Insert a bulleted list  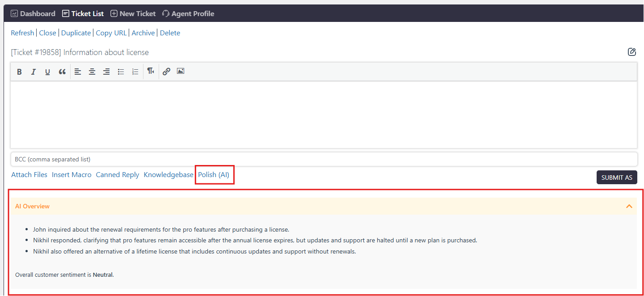121,72
